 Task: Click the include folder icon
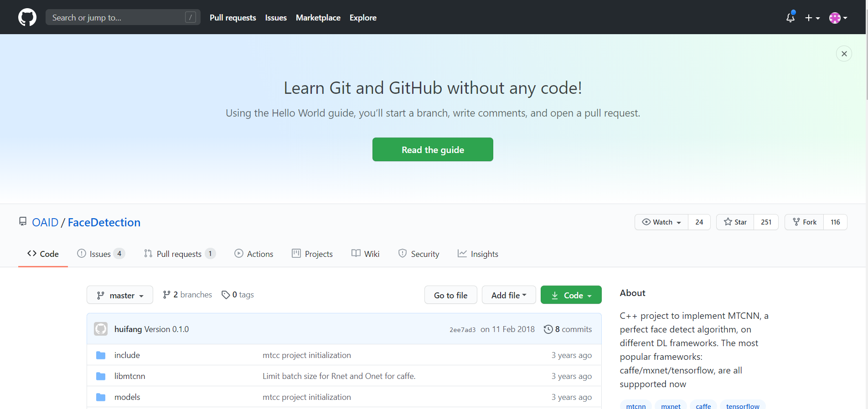101,355
